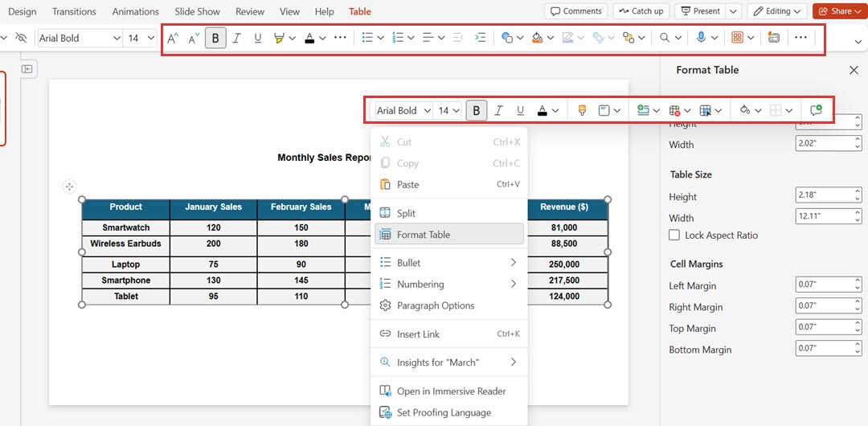Check the Lock Aspect Ratio checkbox

click(674, 235)
